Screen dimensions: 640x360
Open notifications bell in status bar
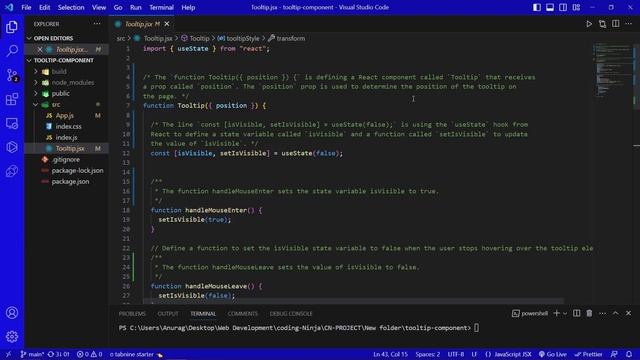629,354
